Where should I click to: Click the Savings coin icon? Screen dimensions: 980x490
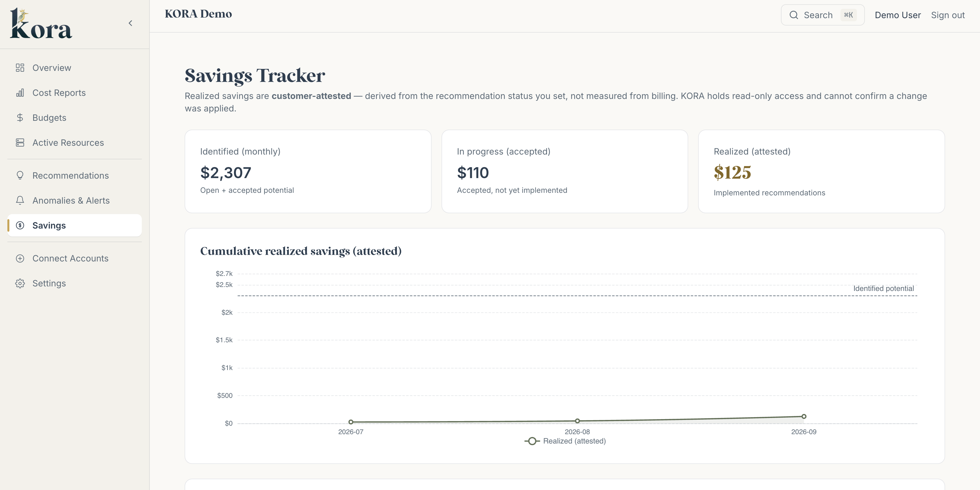tap(20, 225)
